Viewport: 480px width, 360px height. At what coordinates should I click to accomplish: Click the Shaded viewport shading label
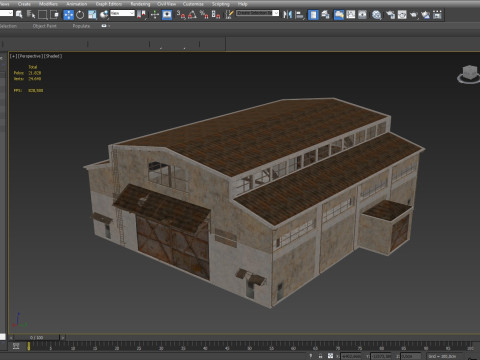coord(53,56)
